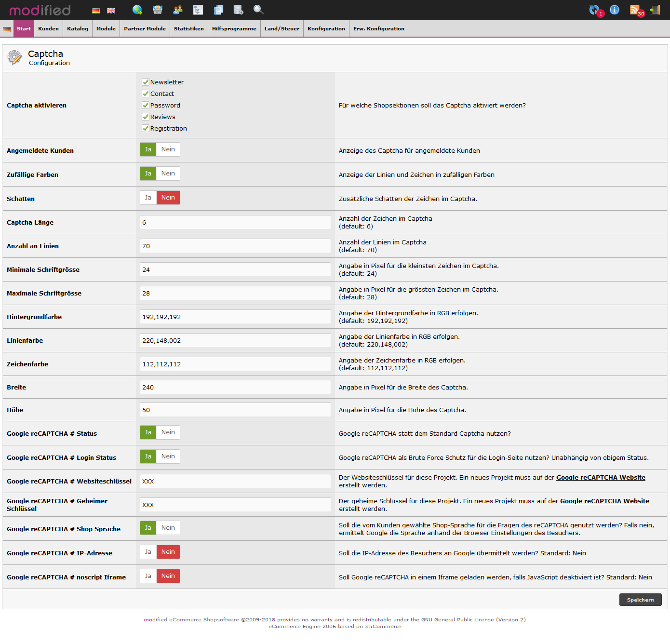Open the orders basket icon
670x644 pixels.
point(158,10)
